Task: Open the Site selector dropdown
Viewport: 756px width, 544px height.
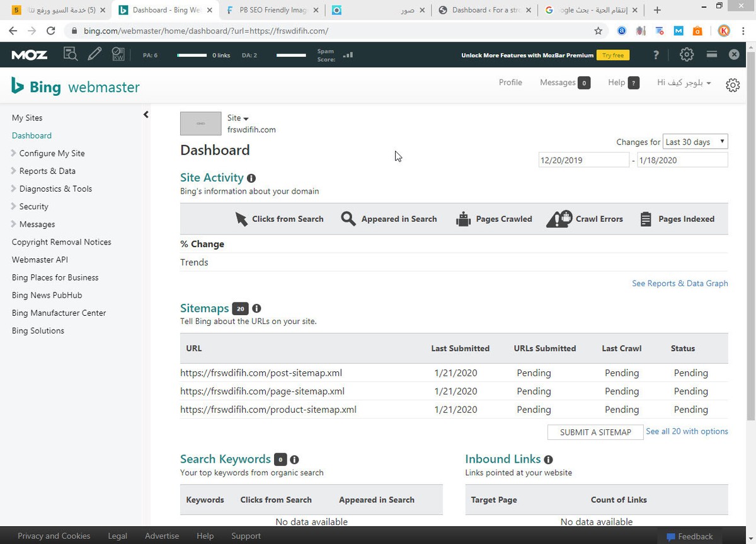Action: pyautogui.click(x=238, y=118)
